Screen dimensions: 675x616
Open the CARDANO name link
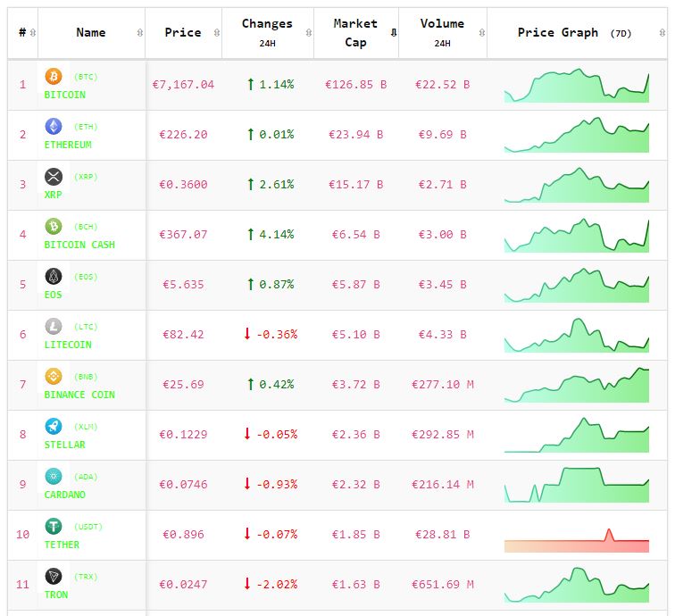coord(65,495)
